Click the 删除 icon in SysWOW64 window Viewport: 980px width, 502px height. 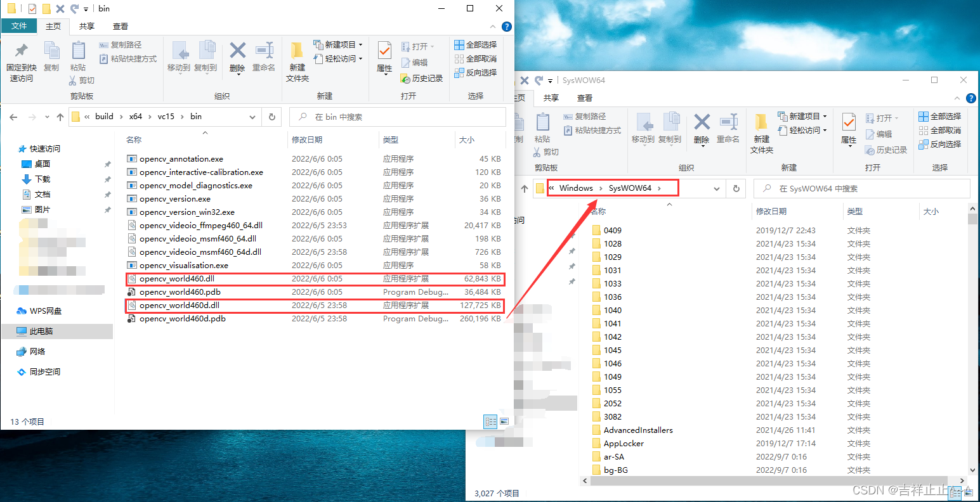point(702,129)
